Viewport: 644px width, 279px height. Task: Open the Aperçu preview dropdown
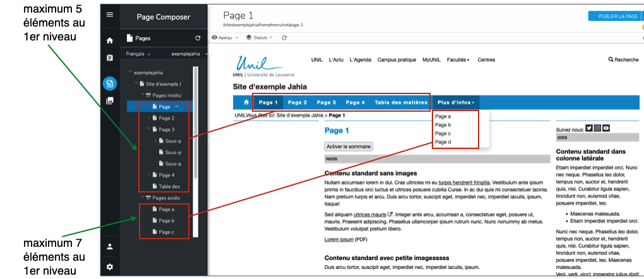225,38
